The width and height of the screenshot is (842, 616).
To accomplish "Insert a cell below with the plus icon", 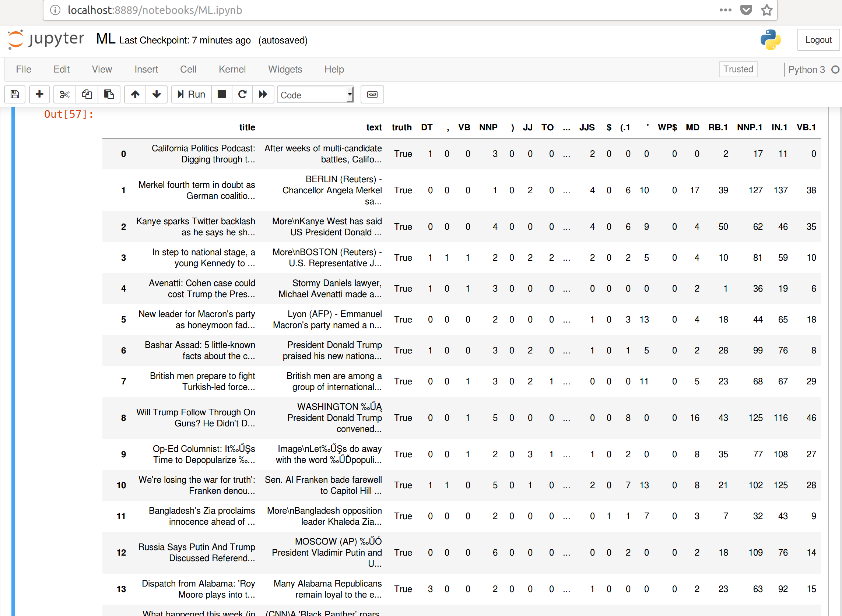I will coord(39,94).
